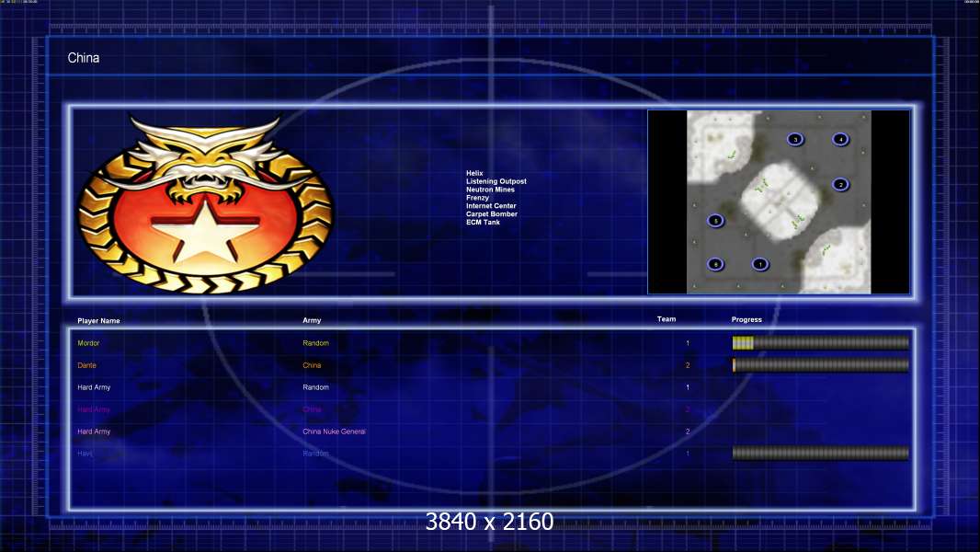Select the player name Dante

(86, 365)
